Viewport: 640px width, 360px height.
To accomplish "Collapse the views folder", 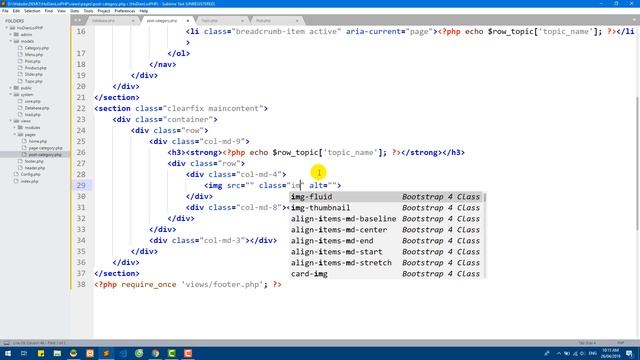I will [x=11, y=121].
